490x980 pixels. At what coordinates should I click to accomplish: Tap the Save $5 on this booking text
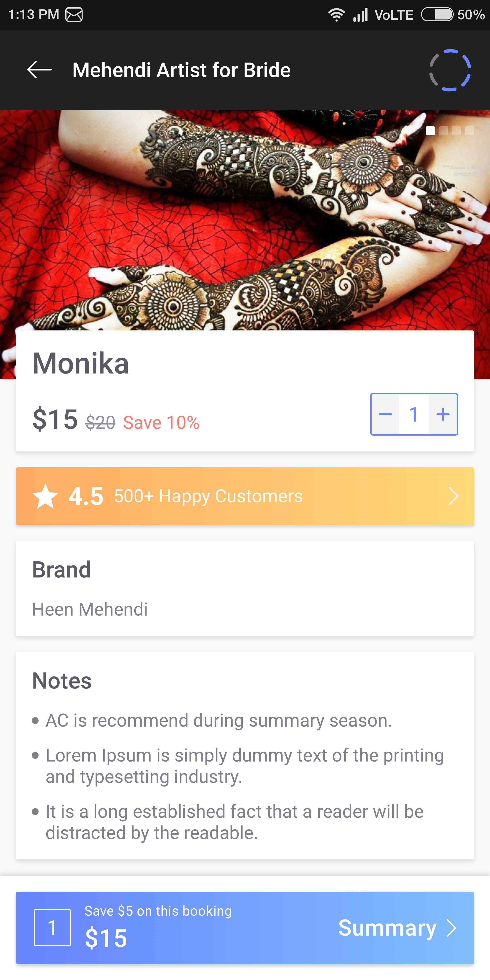click(x=158, y=911)
